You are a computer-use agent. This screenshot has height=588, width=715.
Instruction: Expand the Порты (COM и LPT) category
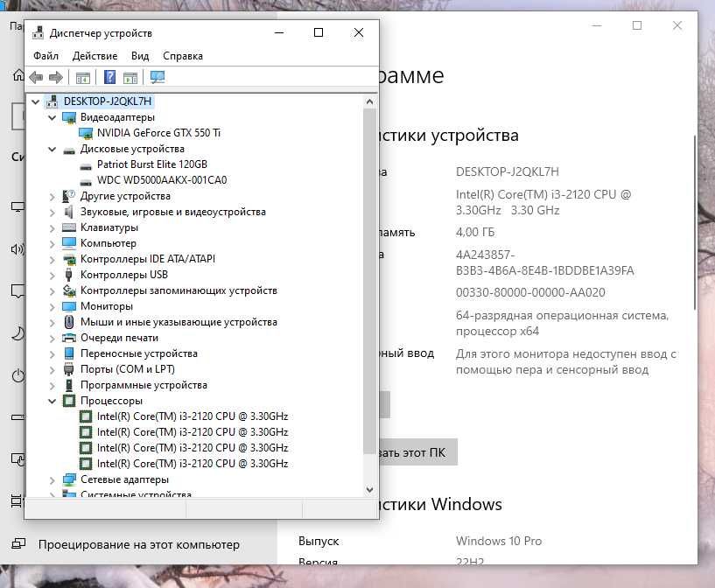(52, 369)
